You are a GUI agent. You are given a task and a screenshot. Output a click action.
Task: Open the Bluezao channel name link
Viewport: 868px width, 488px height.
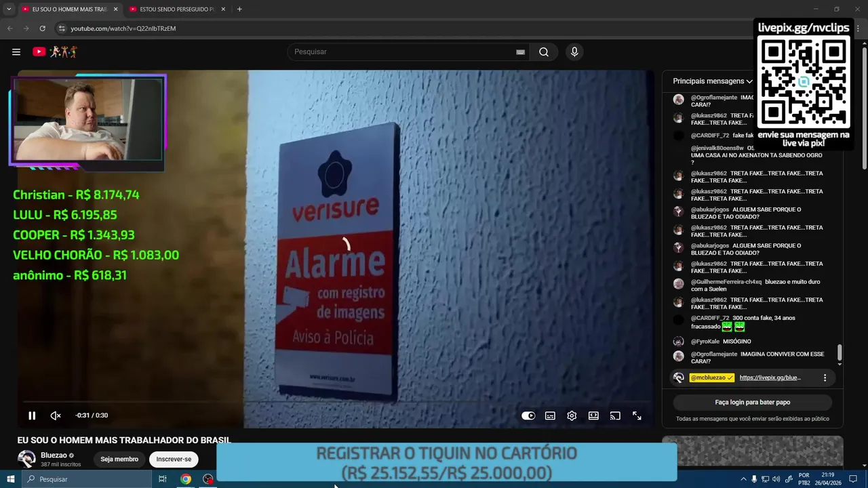coord(54,455)
